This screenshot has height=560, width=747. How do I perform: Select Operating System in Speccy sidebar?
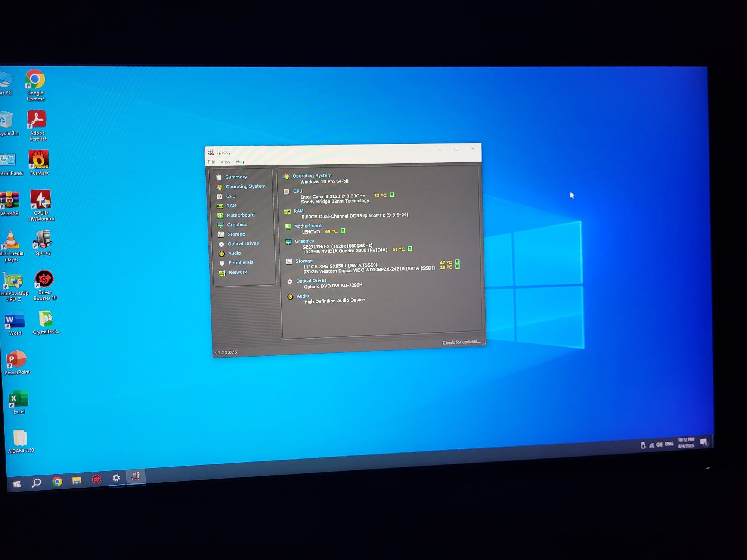click(x=245, y=186)
